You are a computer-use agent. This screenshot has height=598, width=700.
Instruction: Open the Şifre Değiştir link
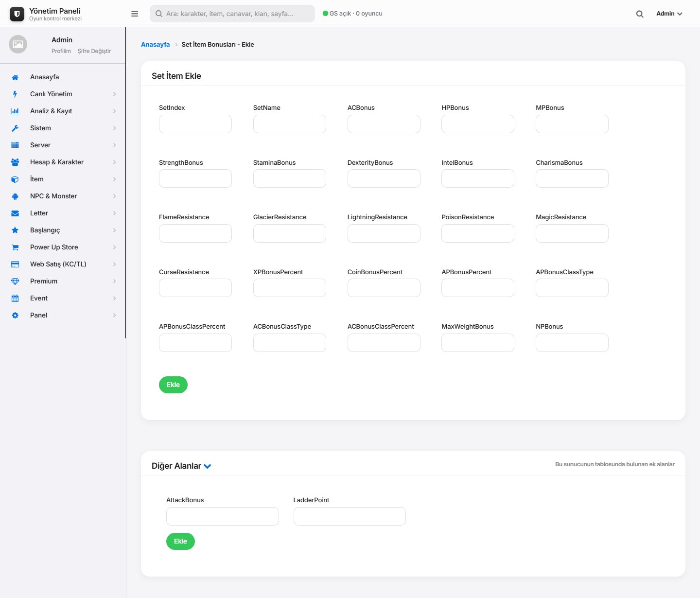(x=94, y=51)
